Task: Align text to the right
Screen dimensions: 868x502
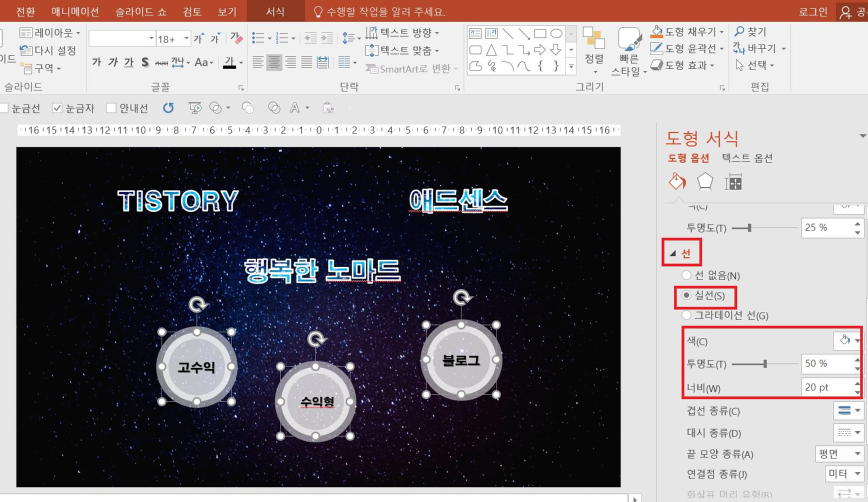Action: click(x=290, y=63)
